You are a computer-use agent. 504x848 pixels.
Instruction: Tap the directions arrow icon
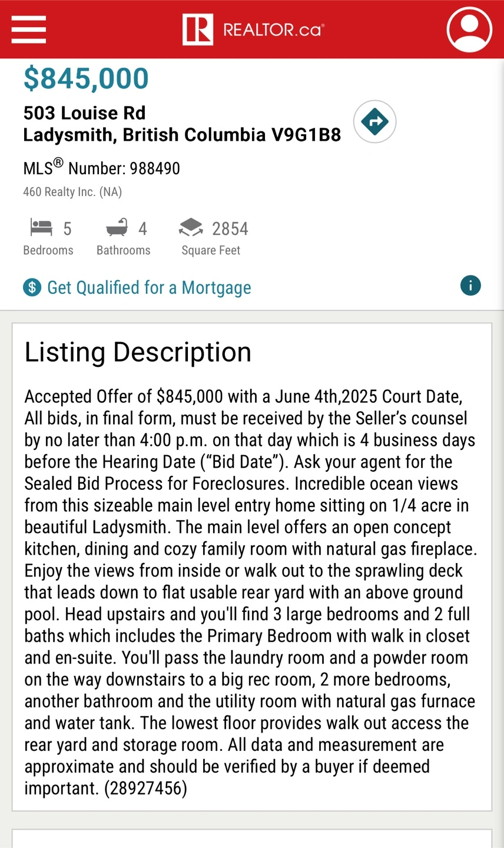pyautogui.click(x=374, y=122)
